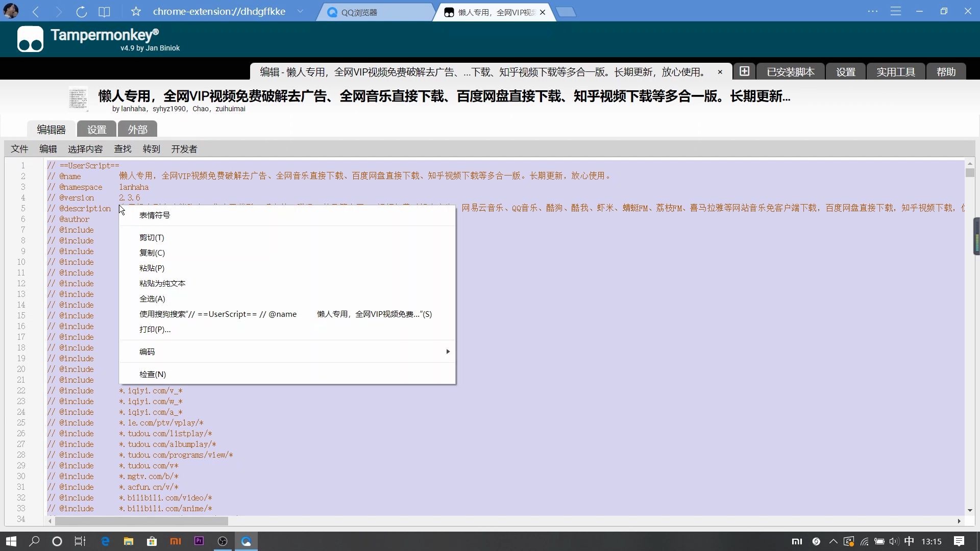Open the 文件 editor menu
The image size is (980, 551).
point(19,149)
